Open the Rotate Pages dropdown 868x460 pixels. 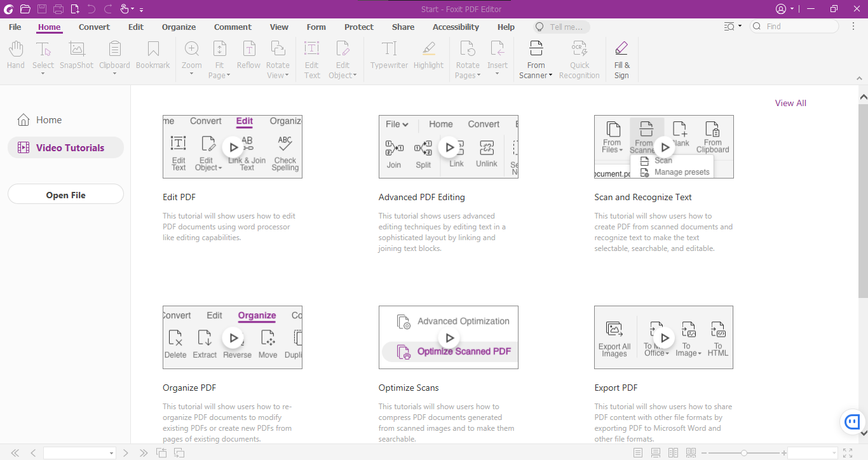[478, 76]
